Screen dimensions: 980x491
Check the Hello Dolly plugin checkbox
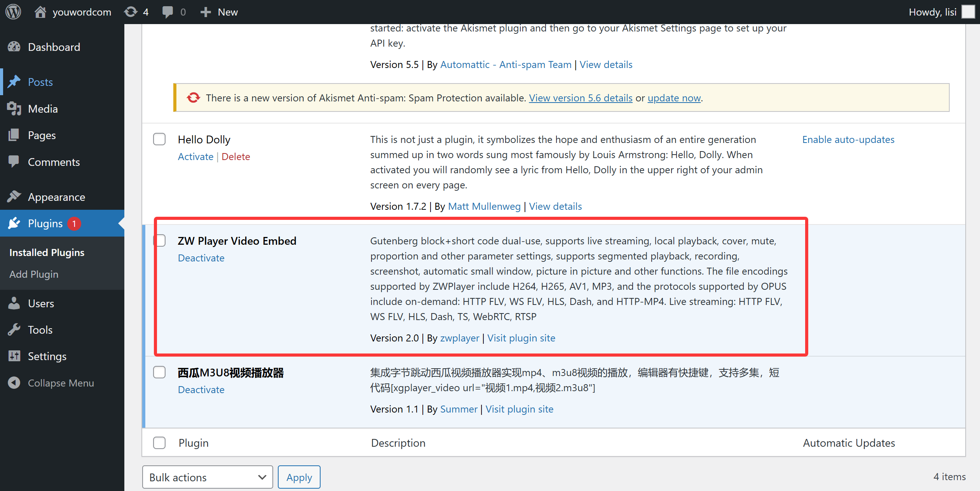pos(159,139)
